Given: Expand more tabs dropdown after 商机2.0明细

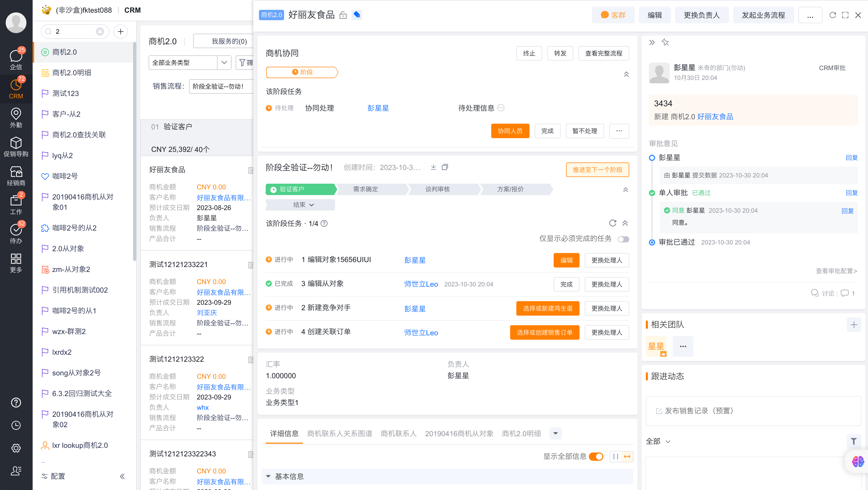Looking at the screenshot, I should tap(555, 433).
